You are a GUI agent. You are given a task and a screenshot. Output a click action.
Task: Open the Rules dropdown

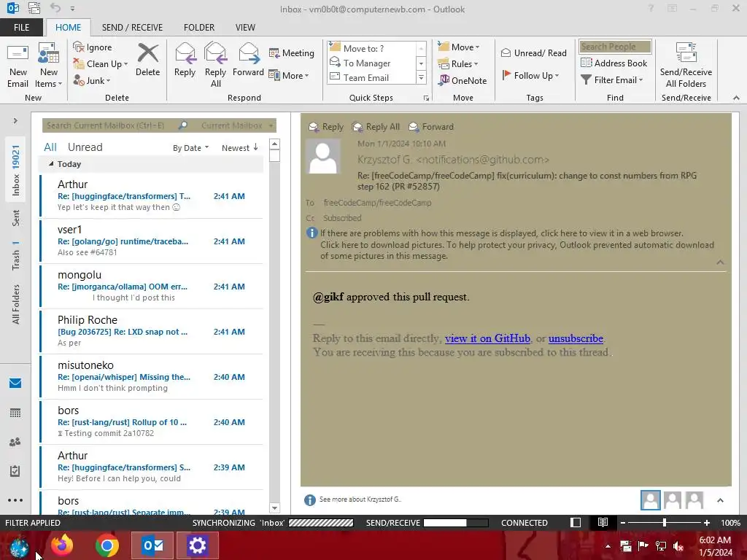coord(458,64)
